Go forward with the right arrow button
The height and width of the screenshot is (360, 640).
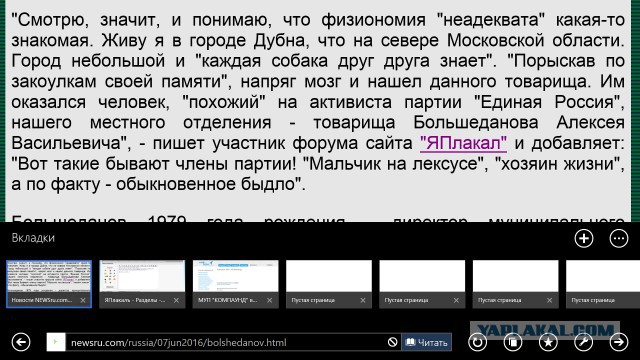(x=619, y=342)
